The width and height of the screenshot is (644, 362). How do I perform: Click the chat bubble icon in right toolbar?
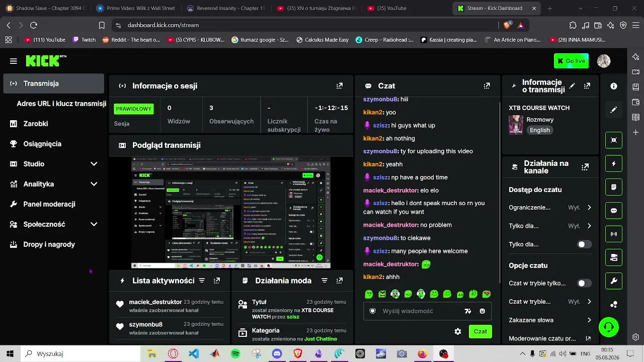click(614, 211)
